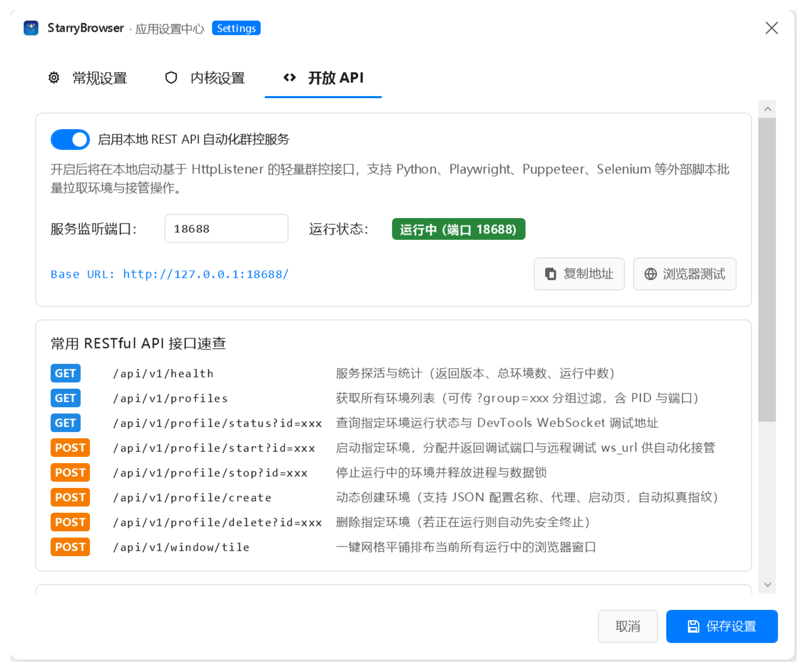Click the vertical scrollbar thumb
The width and height of the screenshot is (807, 672).
pos(767,270)
